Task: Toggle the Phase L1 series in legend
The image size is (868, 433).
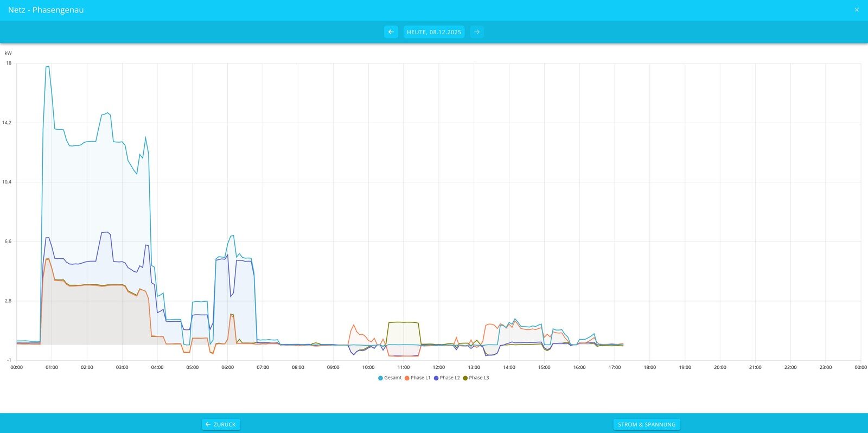Action: (x=418, y=378)
